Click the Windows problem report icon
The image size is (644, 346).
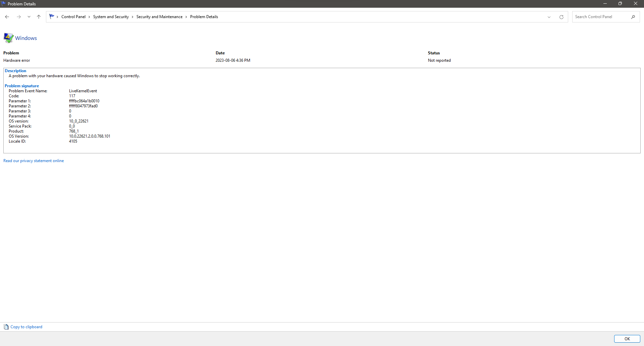coord(8,38)
